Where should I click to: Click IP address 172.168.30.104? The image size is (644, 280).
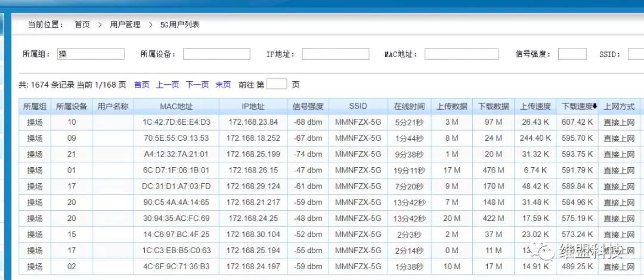point(253,235)
